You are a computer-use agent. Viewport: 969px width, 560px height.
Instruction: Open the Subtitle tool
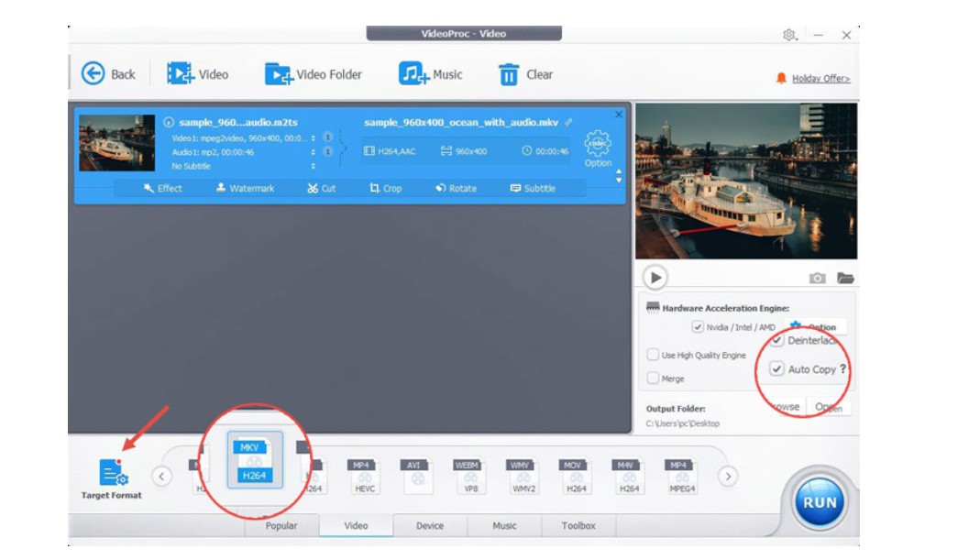click(x=533, y=188)
